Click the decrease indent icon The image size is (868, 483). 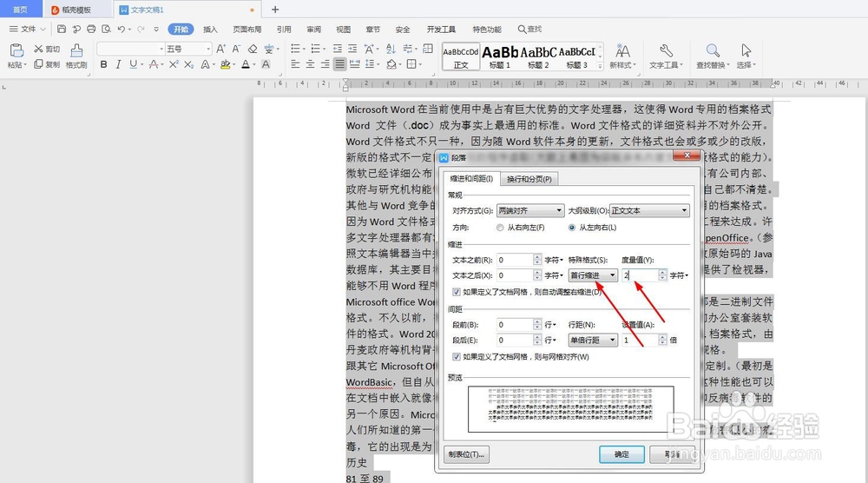point(337,49)
